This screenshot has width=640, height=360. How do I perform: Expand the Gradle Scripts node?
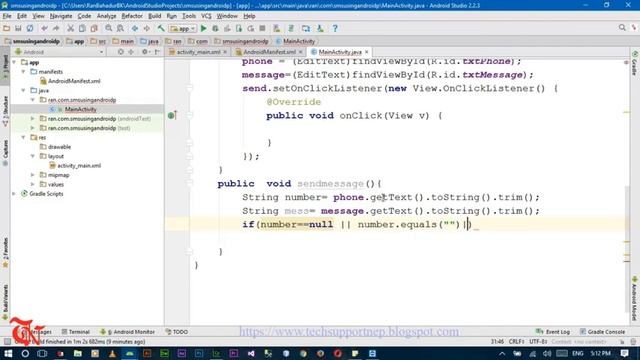[15, 194]
